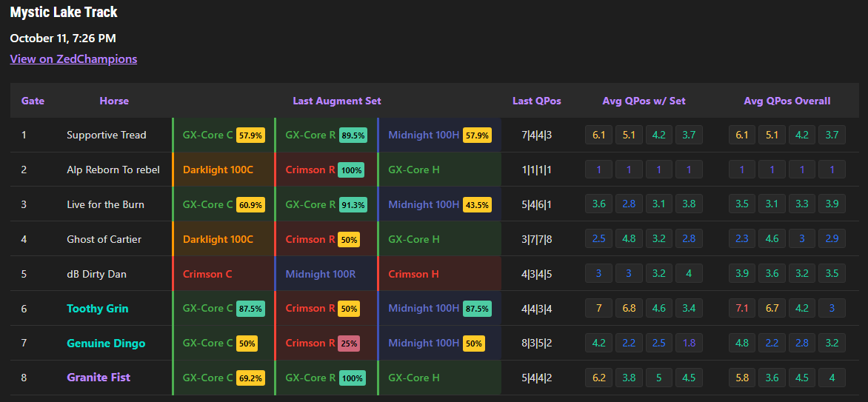Viewport: 868px width, 402px height.
Task: Click Darklight 100C in Alp Reborn To rebel row
Action: tap(218, 170)
